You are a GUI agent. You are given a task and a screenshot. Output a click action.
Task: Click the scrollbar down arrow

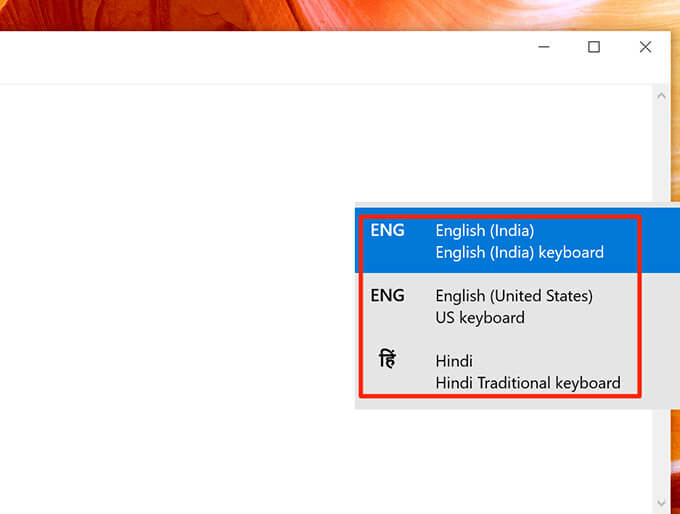[x=660, y=503]
